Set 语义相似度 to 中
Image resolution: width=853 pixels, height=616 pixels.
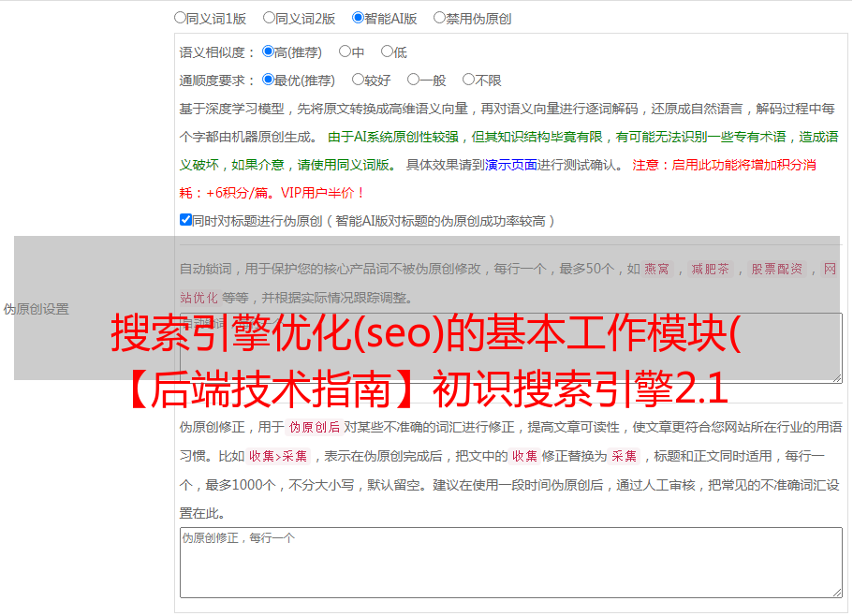pos(345,51)
